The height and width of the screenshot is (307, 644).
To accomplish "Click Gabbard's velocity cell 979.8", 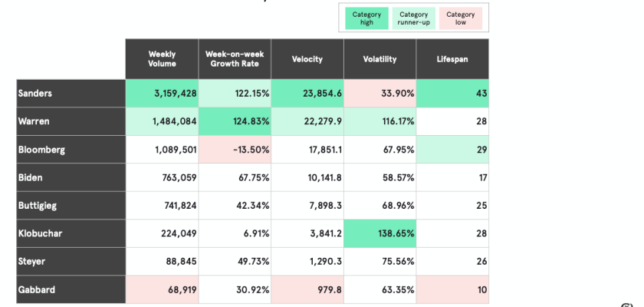I will 307,289.
